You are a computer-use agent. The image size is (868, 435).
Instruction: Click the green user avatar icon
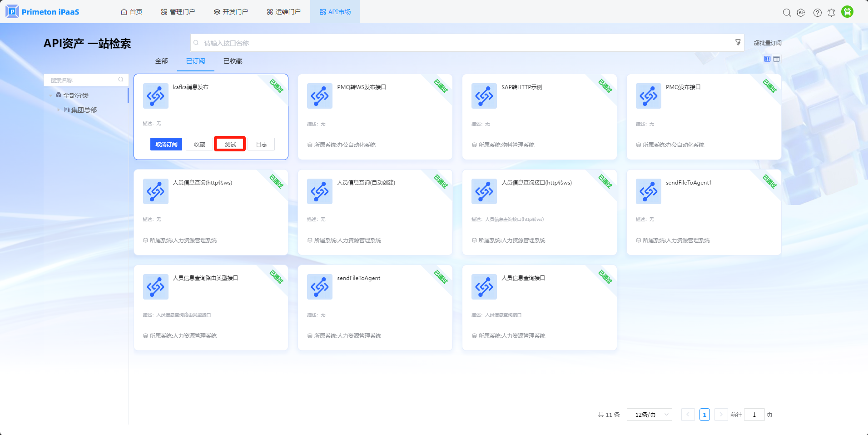point(847,12)
